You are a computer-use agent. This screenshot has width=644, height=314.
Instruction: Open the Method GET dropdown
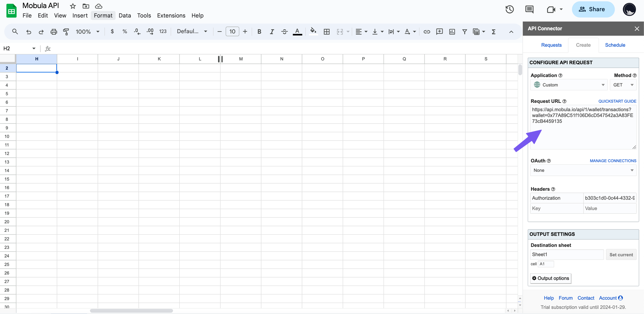tap(623, 85)
